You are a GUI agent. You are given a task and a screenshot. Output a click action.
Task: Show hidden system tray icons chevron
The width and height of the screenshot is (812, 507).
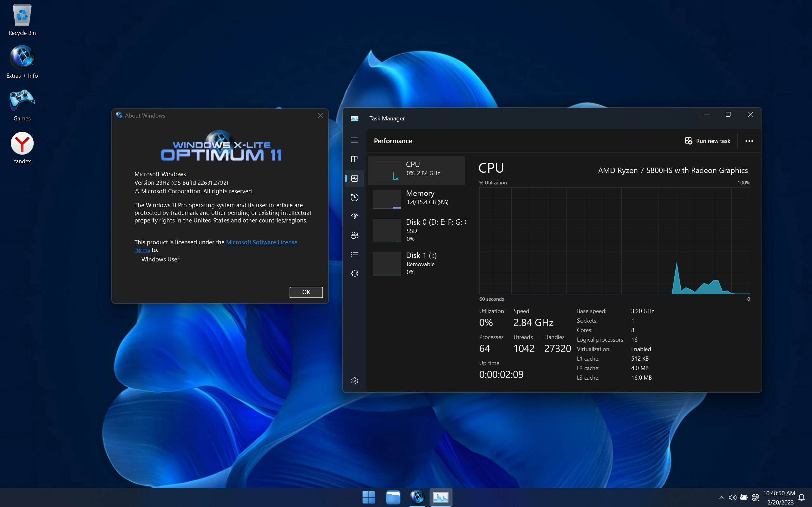pos(721,497)
